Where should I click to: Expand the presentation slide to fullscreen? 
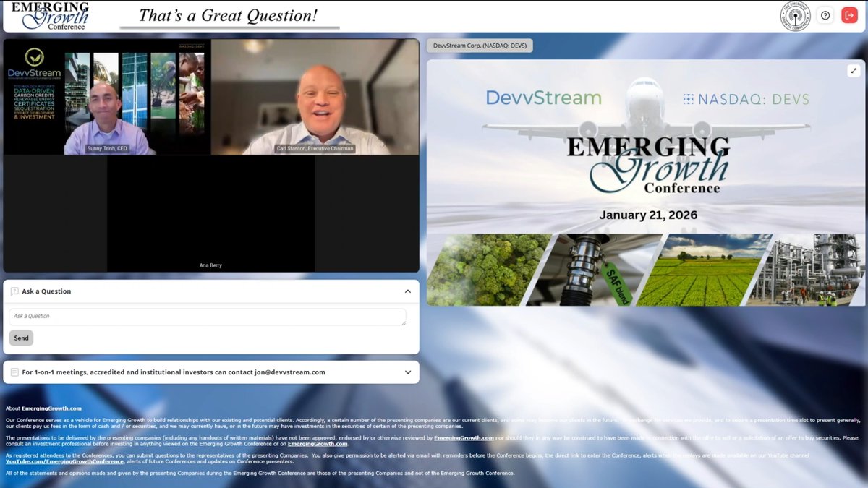coord(854,70)
